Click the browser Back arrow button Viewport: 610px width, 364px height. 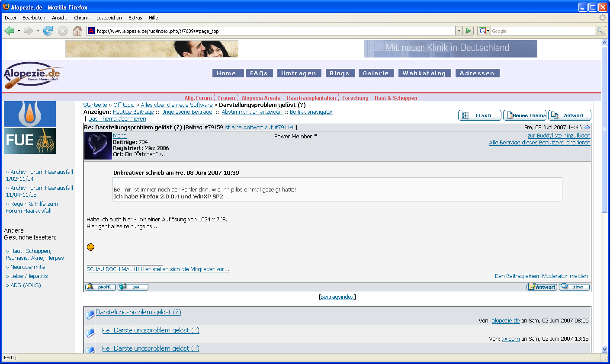click(10, 31)
